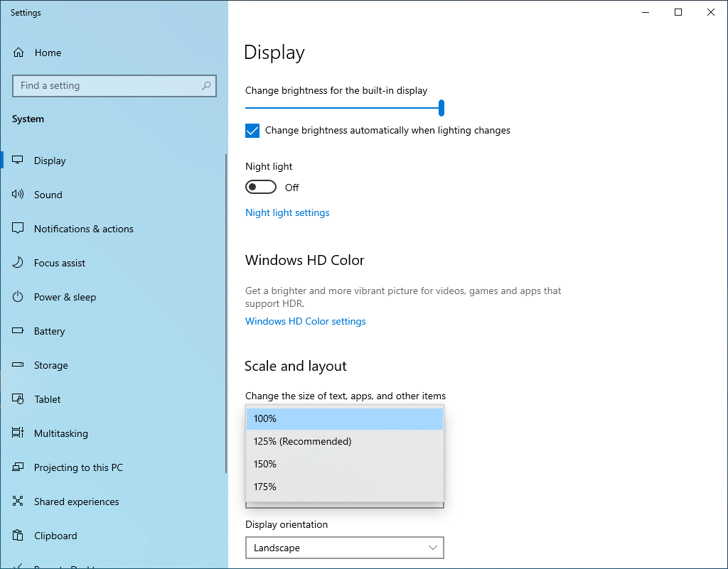Screen dimensions: 728x569
Task: Click the Home house icon
Action: [18, 52]
